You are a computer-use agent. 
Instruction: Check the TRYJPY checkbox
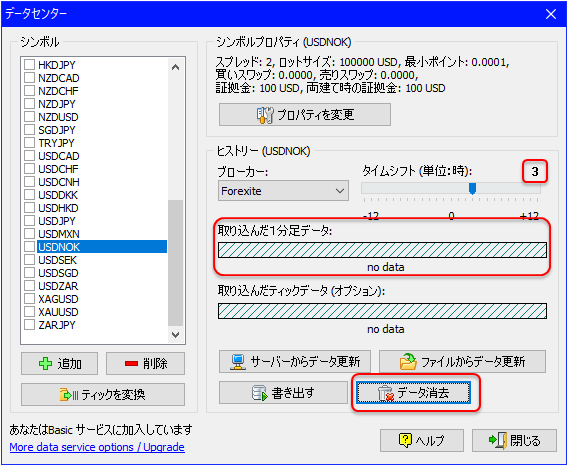point(29,142)
